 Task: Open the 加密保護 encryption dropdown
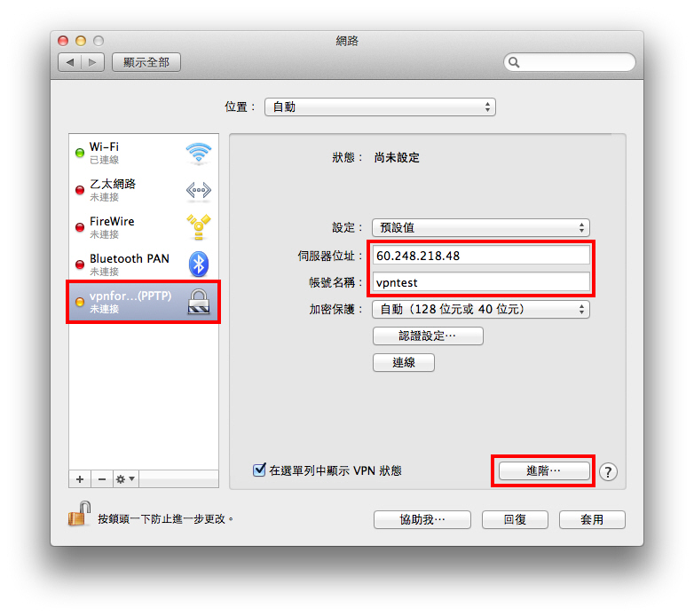pos(481,309)
